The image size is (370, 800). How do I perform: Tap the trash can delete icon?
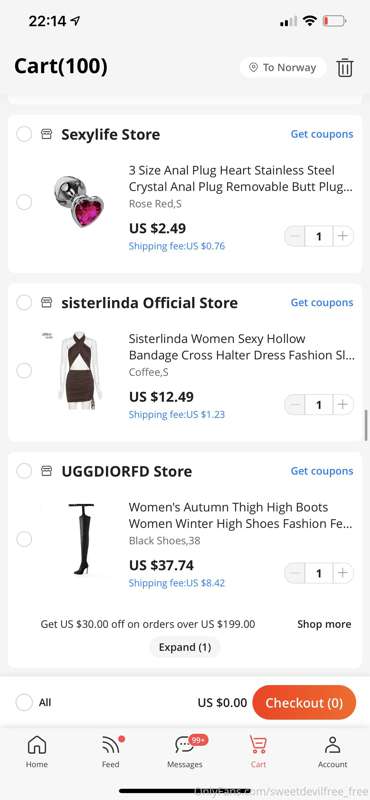tap(344, 67)
